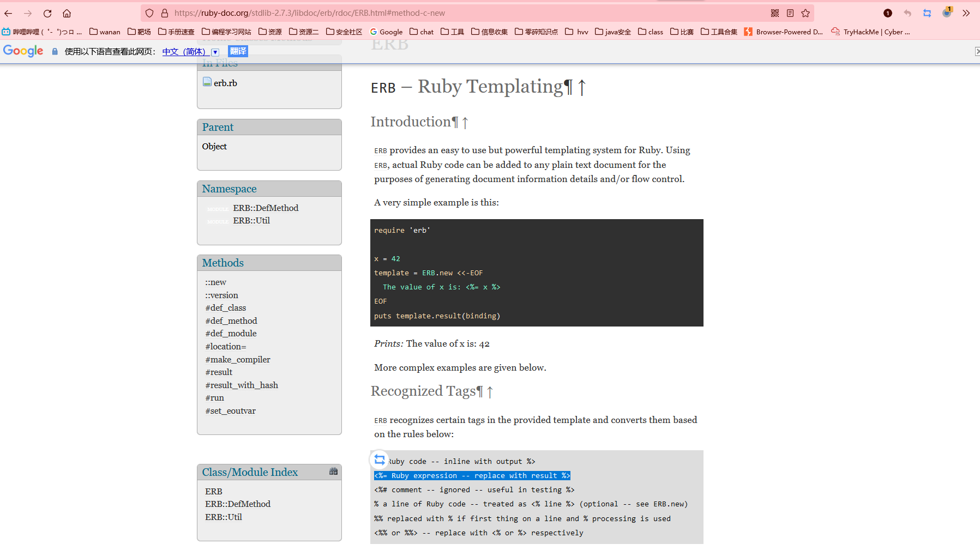
Task: Jump to the #make_compiler method
Action: coord(237,359)
